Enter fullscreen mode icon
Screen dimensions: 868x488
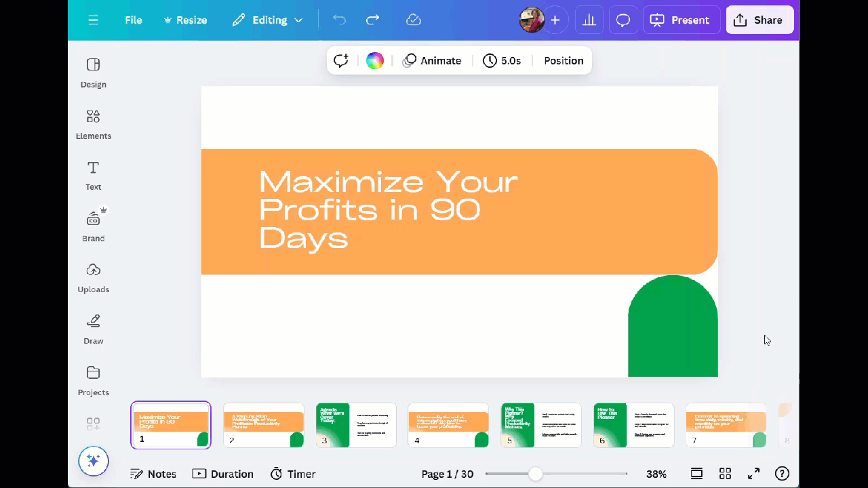coord(753,474)
